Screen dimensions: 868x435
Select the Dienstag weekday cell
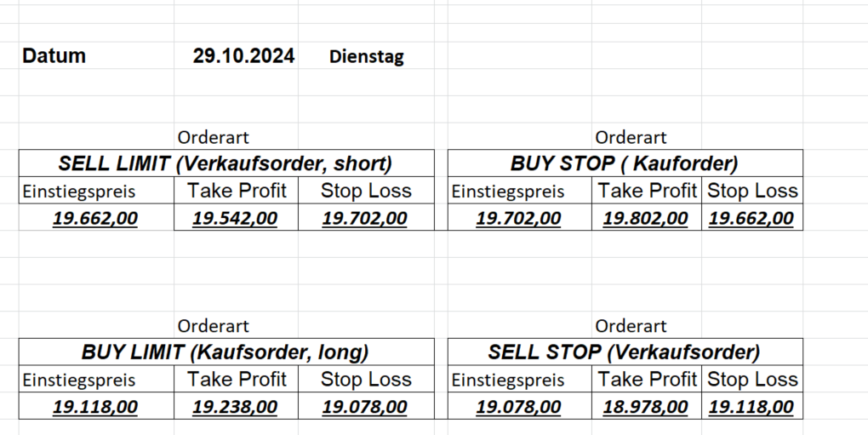click(x=366, y=57)
